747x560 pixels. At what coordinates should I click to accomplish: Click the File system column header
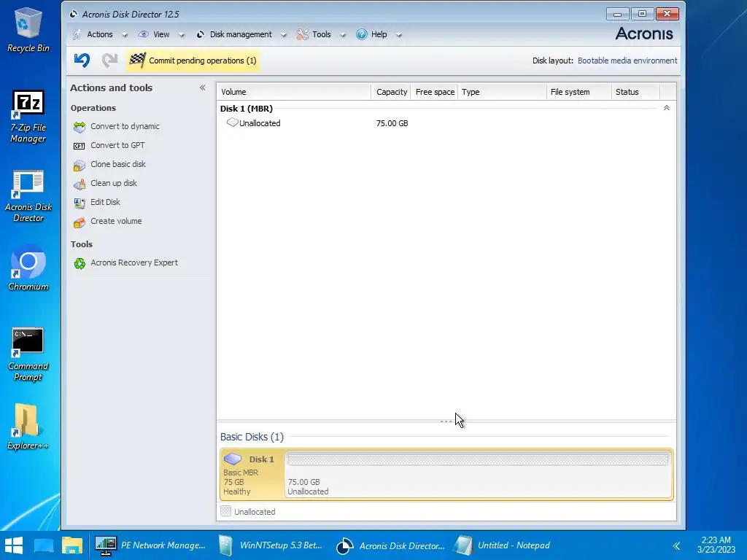[578, 92]
